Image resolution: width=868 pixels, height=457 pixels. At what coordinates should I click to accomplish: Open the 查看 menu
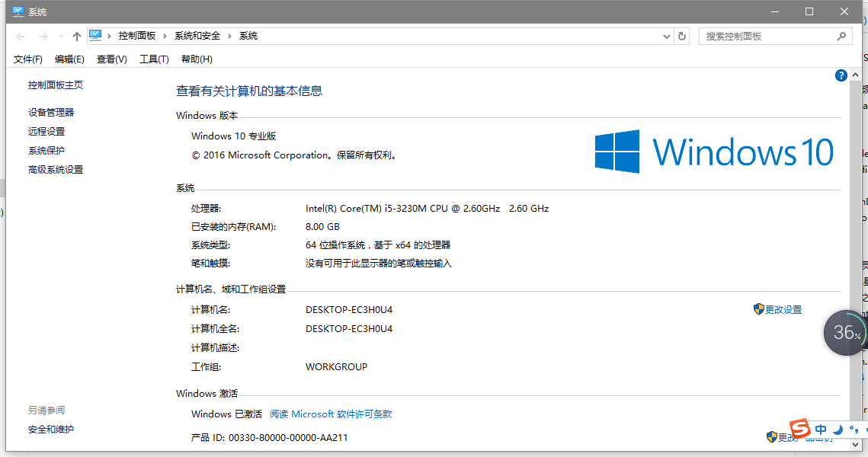[111, 59]
